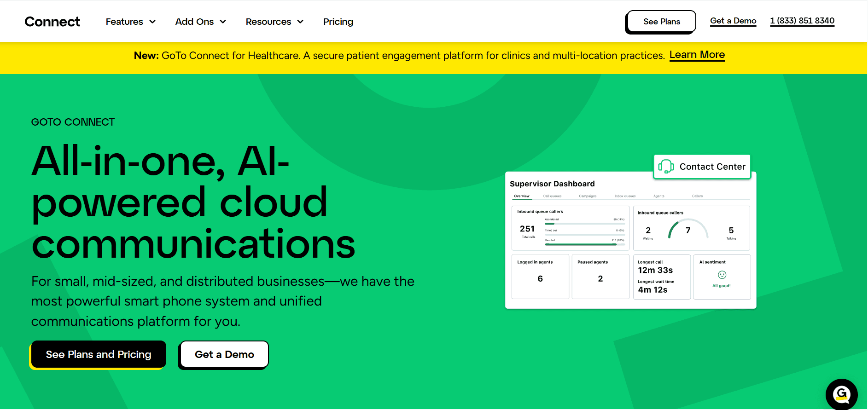This screenshot has height=410, width=868.
Task: Click the Longest call 12m 33s value
Action: 655,270
